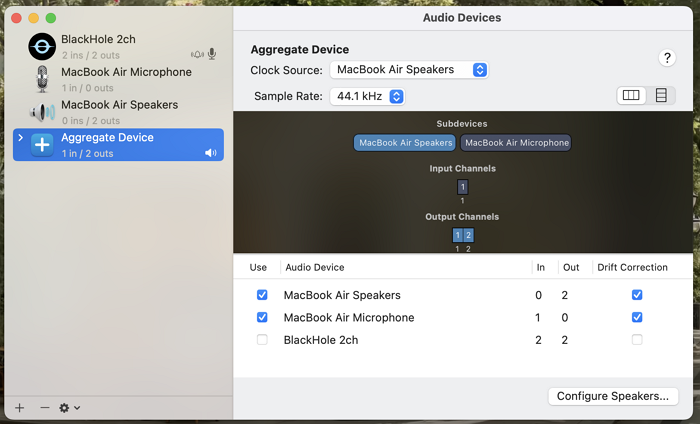Click the Use column header

[x=258, y=267]
